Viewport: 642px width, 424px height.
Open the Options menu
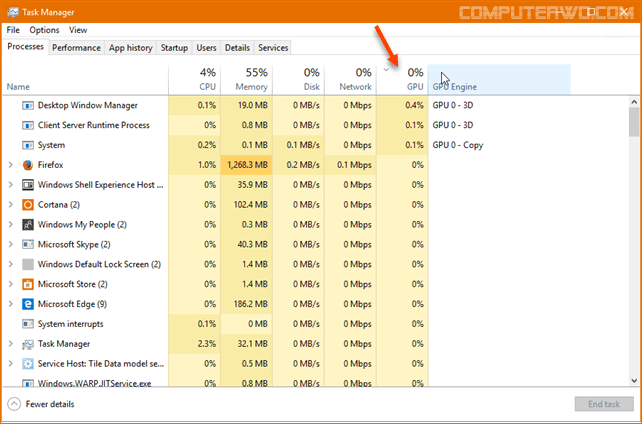point(44,30)
